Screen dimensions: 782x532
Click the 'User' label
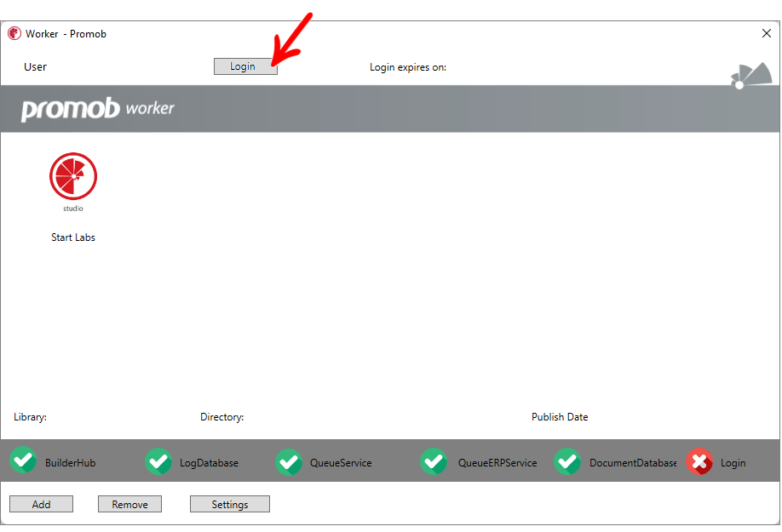(x=36, y=66)
